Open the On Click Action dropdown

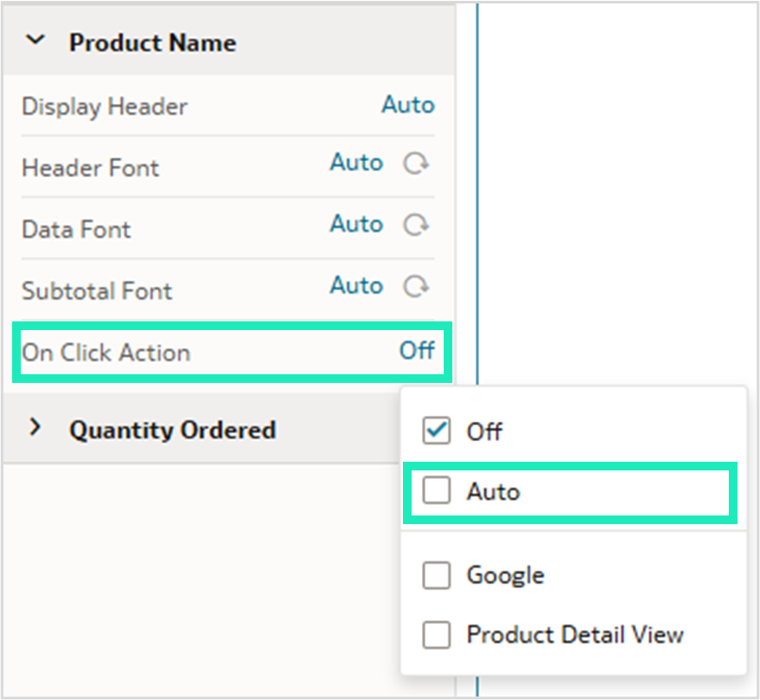click(417, 351)
